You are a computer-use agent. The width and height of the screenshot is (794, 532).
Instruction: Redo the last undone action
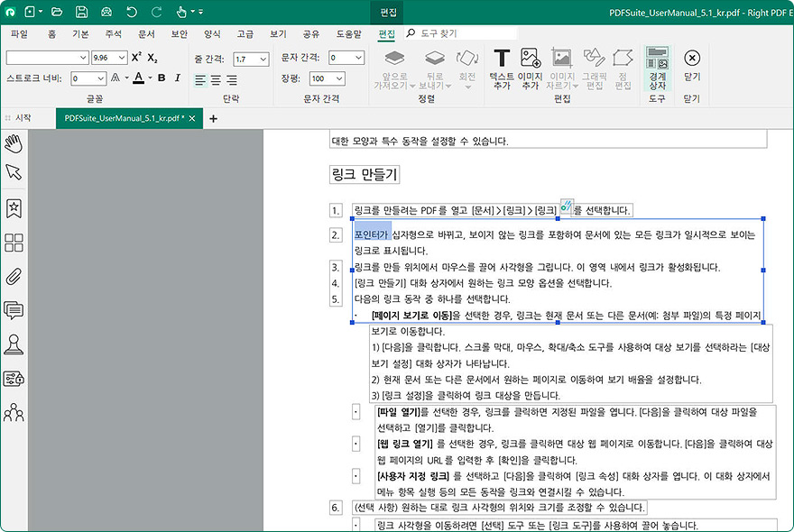point(156,12)
